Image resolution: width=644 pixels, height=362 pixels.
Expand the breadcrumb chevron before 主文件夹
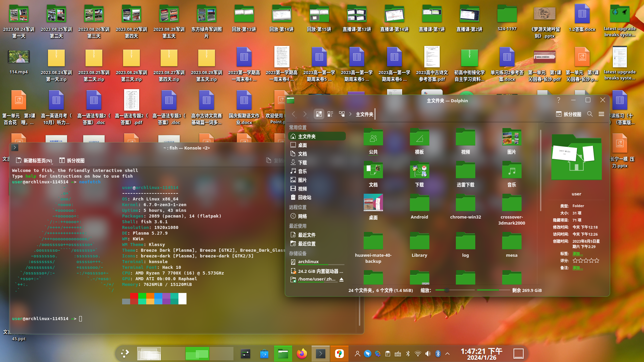pyautogui.click(x=350, y=114)
